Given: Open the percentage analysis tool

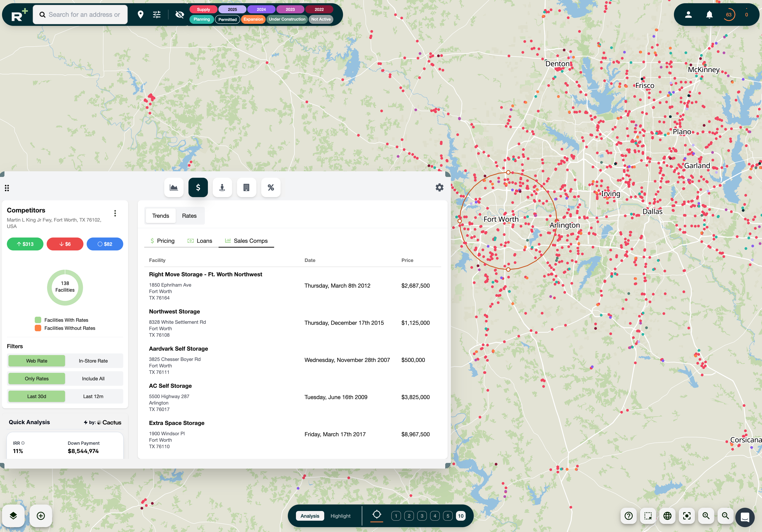Looking at the screenshot, I should click(271, 187).
